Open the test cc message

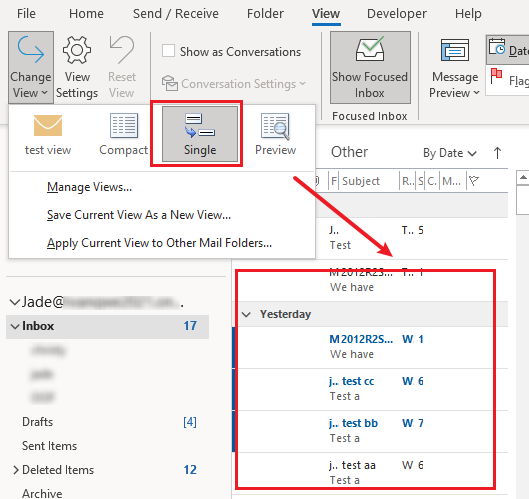pos(371,389)
